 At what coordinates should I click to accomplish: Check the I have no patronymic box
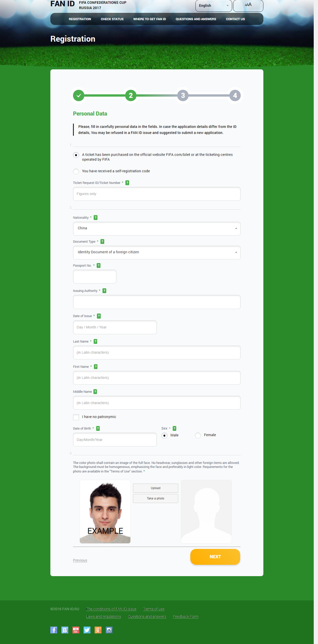(76, 417)
